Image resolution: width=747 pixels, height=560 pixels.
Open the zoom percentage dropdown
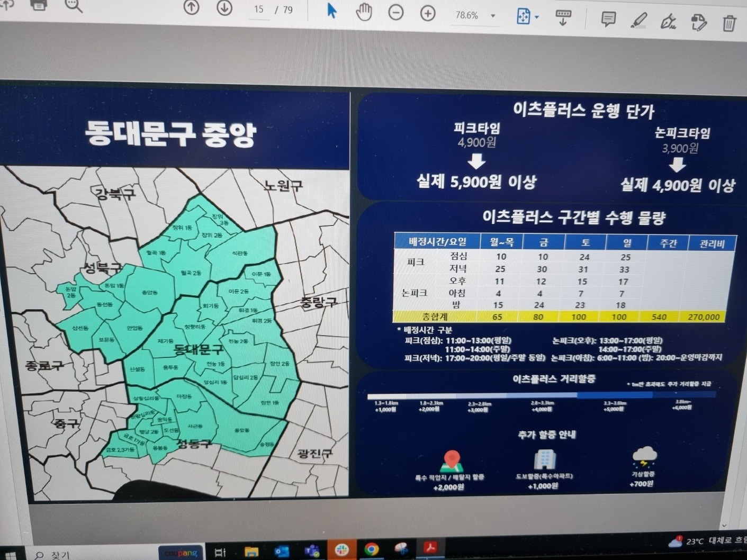pyautogui.click(x=493, y=15)
